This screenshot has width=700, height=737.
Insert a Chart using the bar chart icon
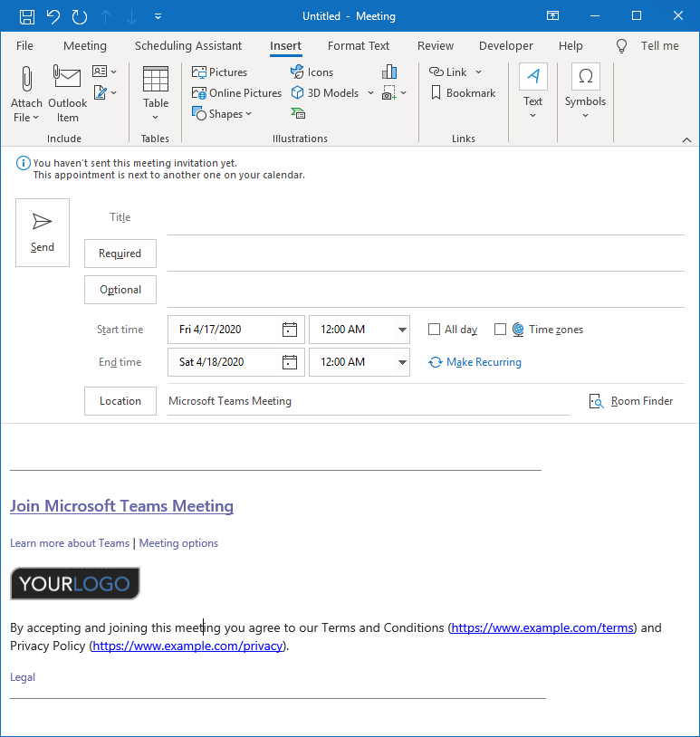pyautogui.click(x=389, y=72)
